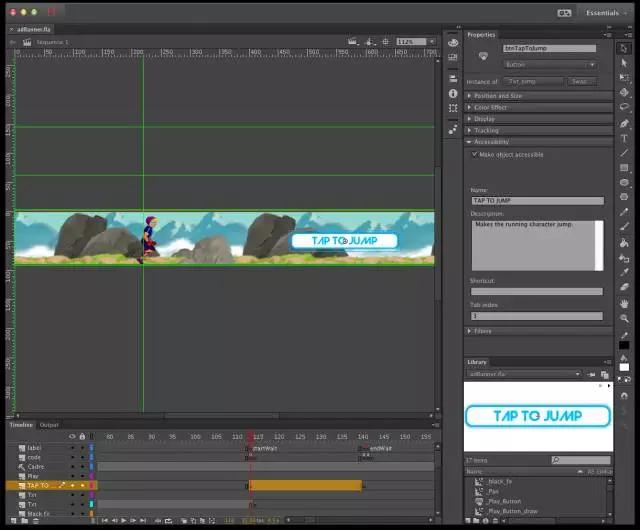Open the Essentials workspace menu
This screenshot has width=640, height=530.
[606, 13]
